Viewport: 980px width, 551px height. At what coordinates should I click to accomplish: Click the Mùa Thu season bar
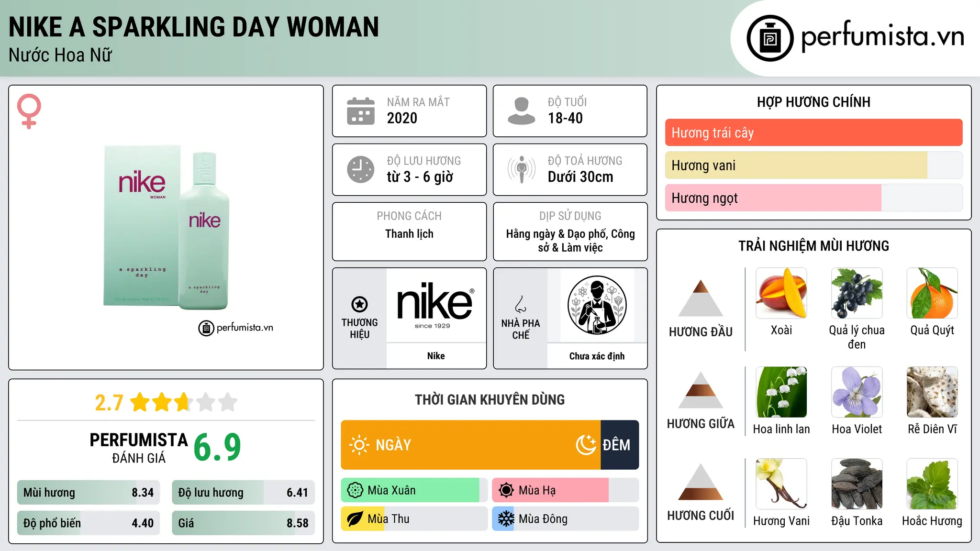click(414, 519)
